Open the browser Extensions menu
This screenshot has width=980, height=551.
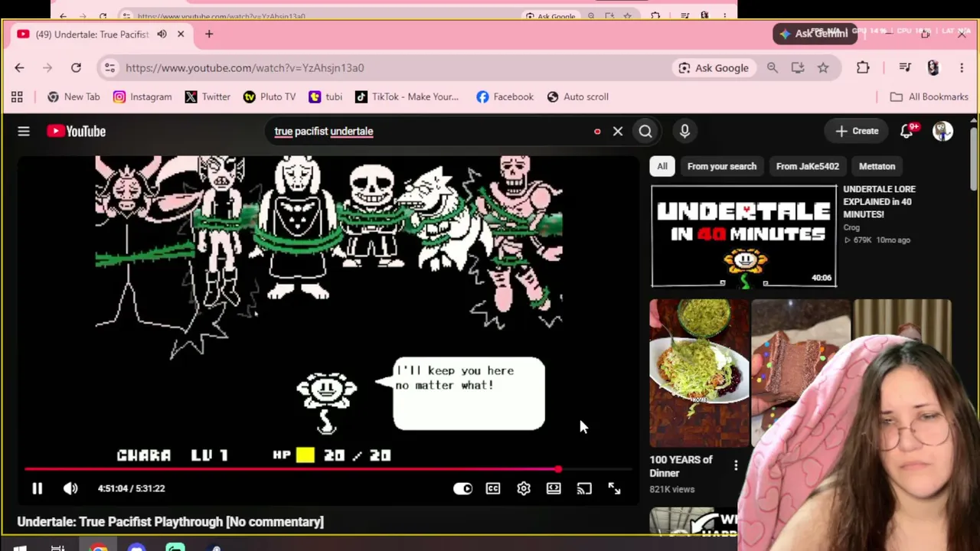pos(863,68)
